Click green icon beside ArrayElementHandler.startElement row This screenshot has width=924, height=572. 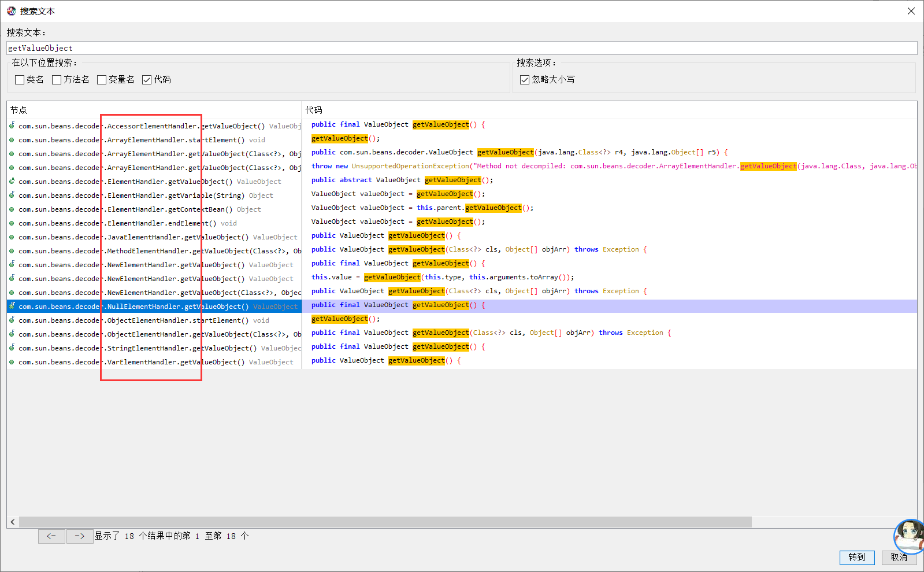pos(12,140)
